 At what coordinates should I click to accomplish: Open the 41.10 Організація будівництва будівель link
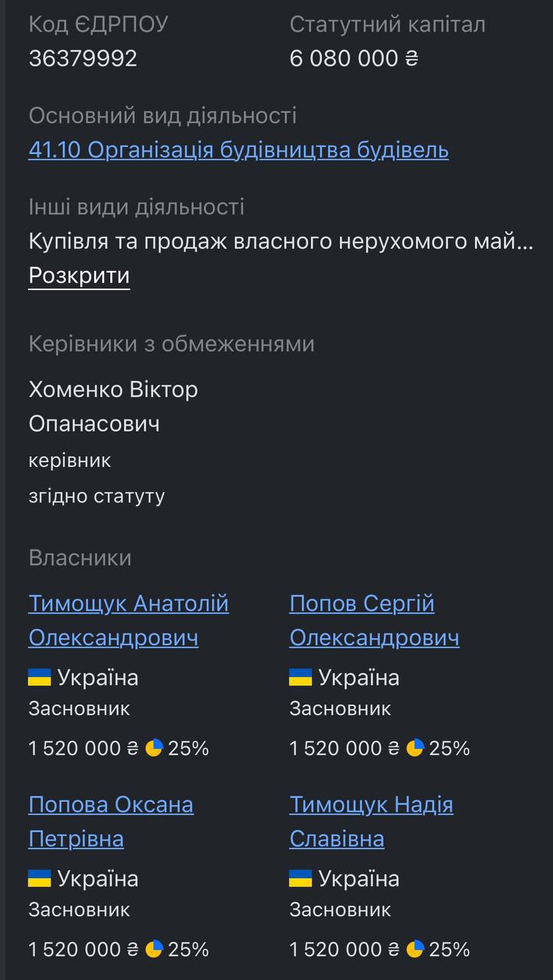pos(238,150)
